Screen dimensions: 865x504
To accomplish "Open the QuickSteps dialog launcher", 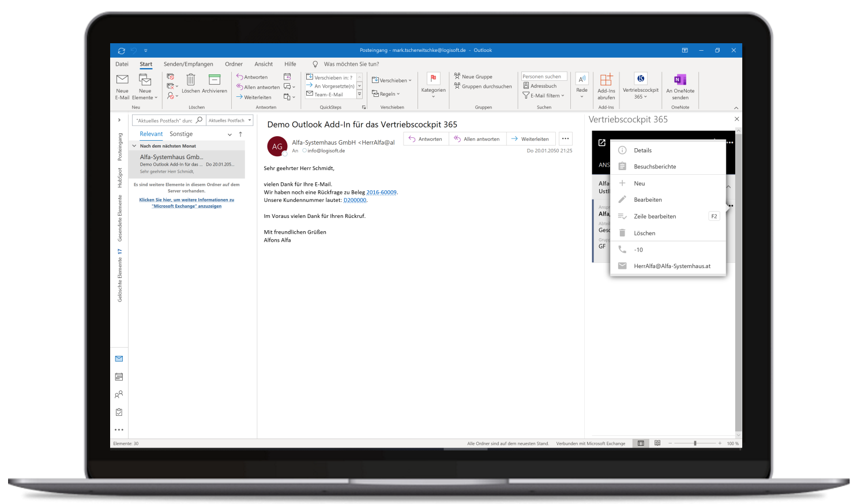I will [364, 107].
